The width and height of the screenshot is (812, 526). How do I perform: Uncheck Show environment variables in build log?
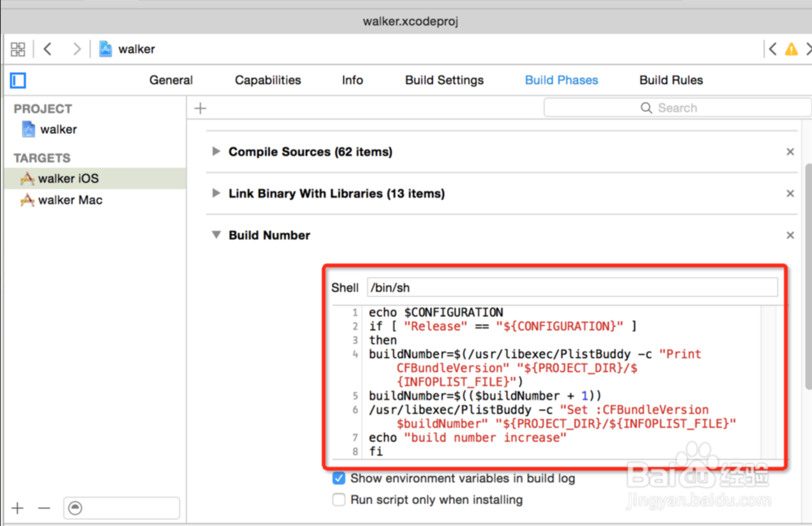pyautogui.click(x=339, y=478)
